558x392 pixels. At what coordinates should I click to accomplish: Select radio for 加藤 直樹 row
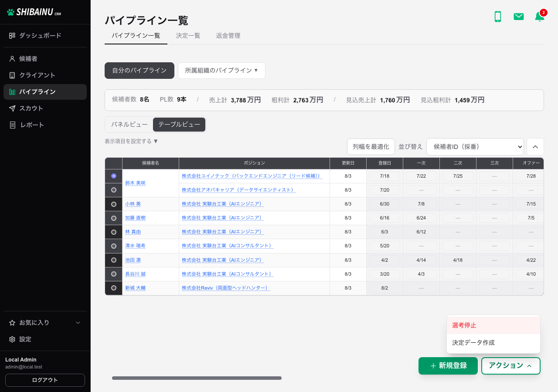[114, 218]
